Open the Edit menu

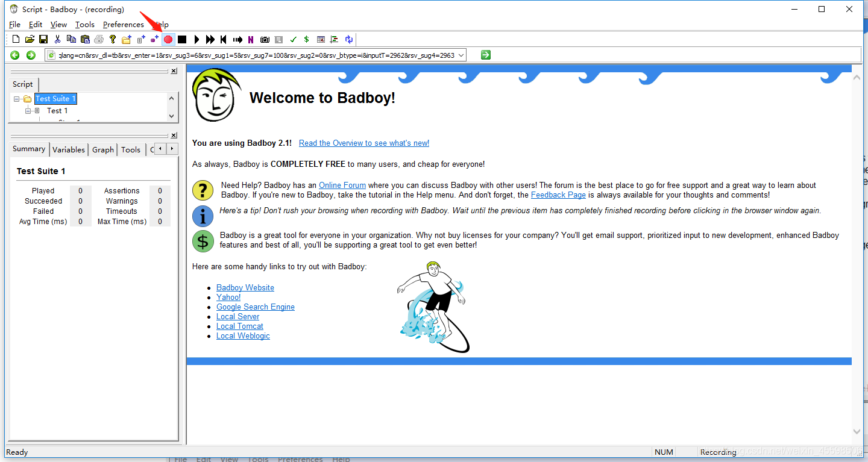click(x=36, y=24)
